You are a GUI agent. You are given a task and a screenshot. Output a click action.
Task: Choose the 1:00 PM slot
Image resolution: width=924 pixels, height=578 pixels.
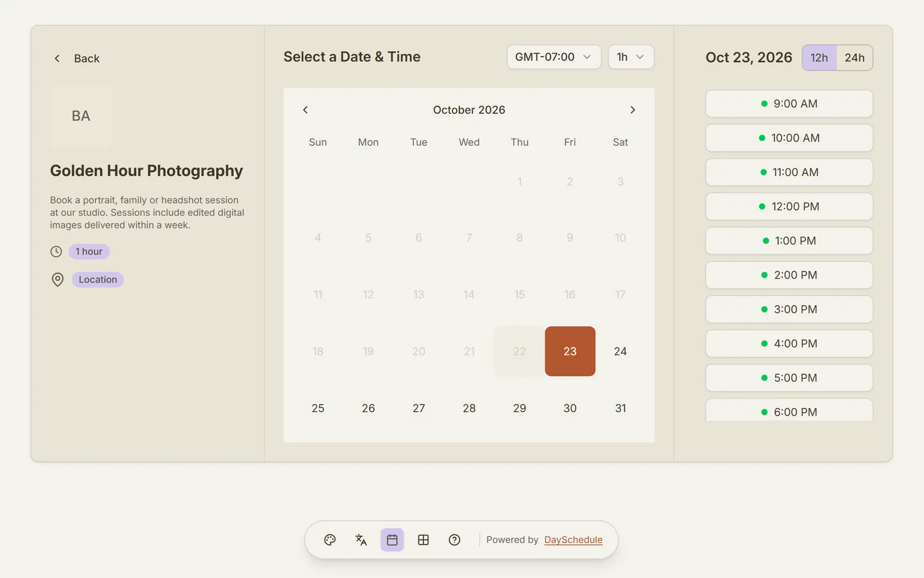[x=789, y=241]
